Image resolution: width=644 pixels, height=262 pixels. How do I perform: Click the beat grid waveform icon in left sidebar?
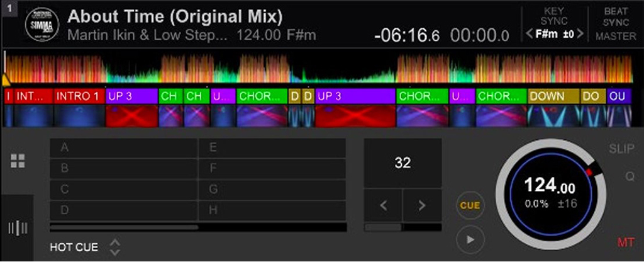click(18, 227)
